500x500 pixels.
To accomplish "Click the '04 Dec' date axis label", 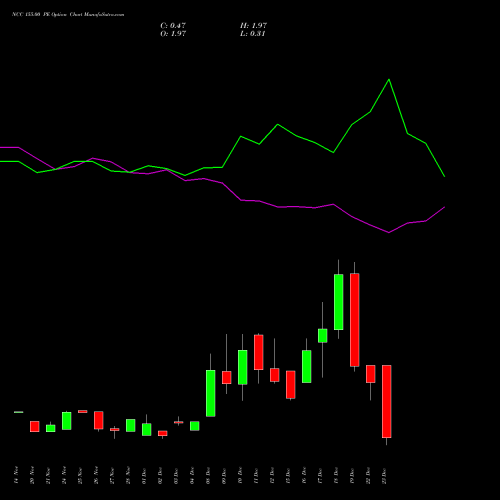I will tap(192, 475).
